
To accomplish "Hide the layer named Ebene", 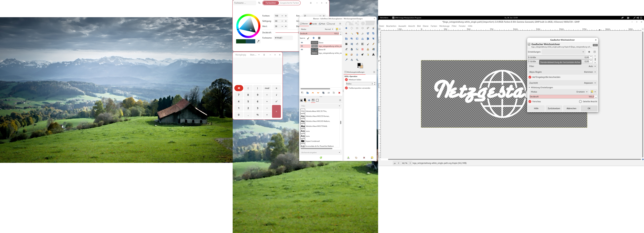I will (x=302, y=42).
